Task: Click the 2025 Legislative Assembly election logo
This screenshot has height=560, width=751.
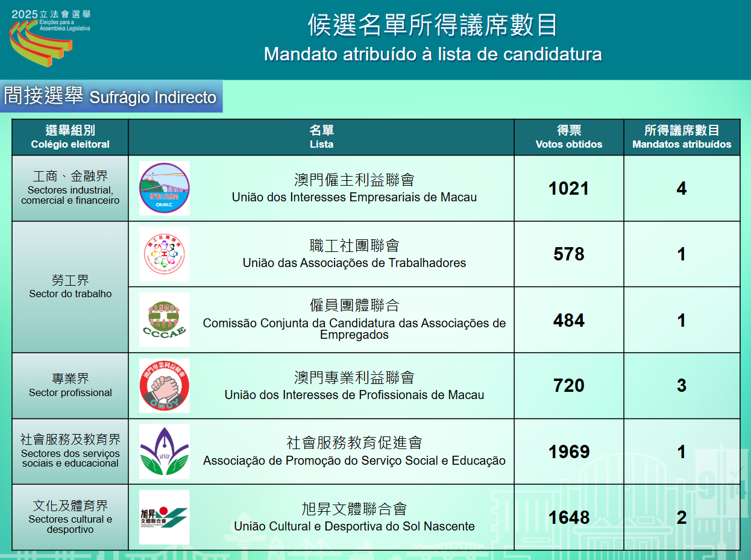Action: [x=49, y=37]
